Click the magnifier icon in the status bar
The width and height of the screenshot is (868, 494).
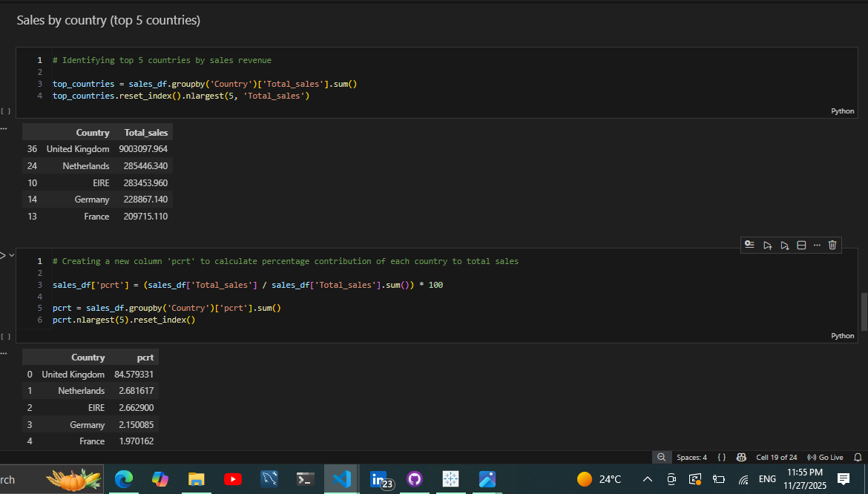[x=662, y=457]
